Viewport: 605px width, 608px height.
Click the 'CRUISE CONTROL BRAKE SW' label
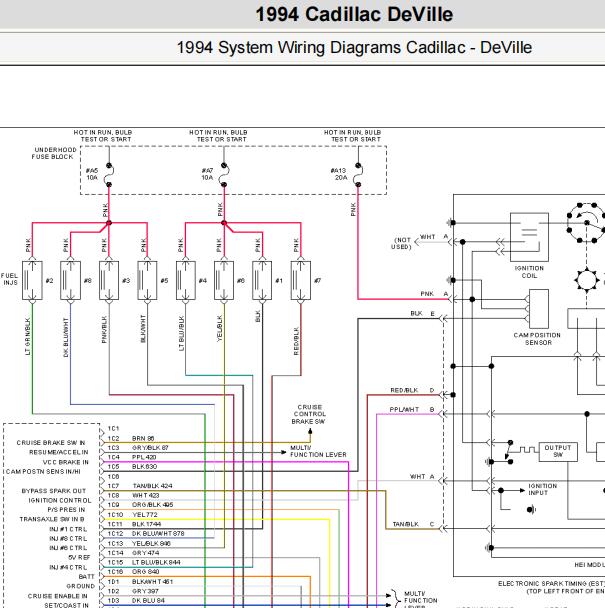(x=309, y=414)
